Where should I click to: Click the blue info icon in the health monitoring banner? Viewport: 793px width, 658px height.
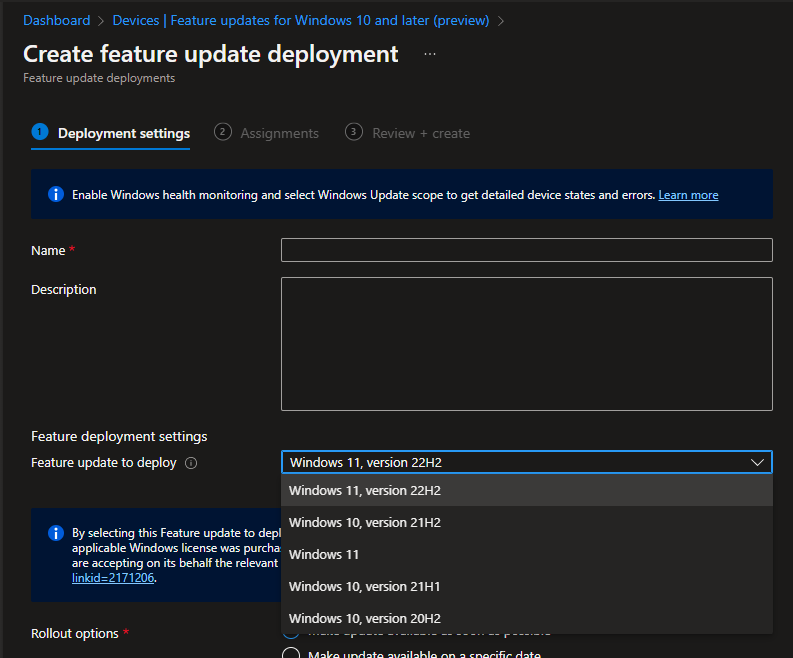coord(56,194)
